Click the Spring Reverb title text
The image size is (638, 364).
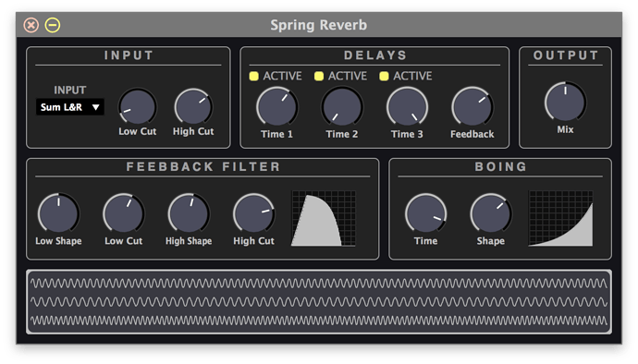point(319,25)
